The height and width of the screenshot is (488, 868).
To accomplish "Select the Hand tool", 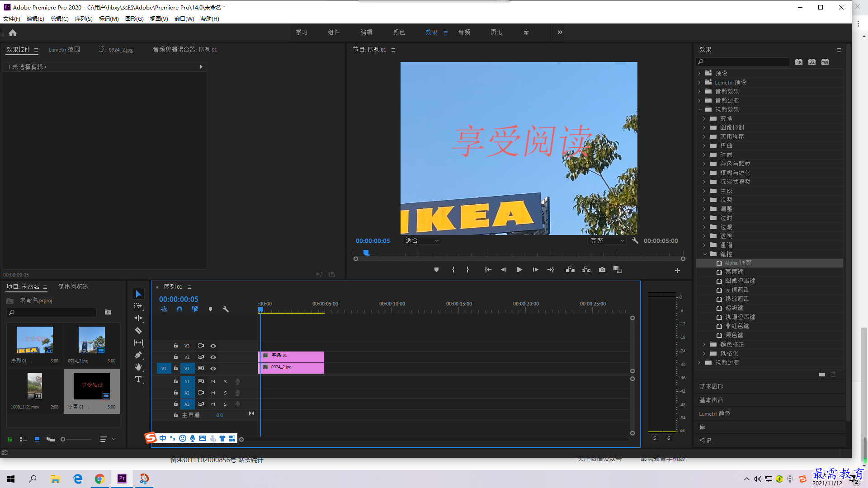I will point(138,367).
